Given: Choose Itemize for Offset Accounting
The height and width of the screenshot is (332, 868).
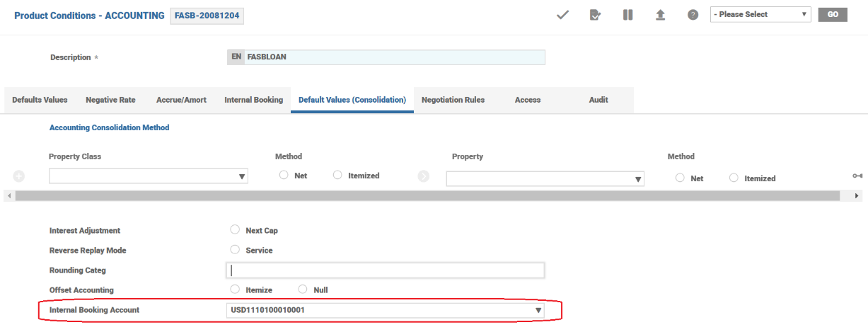Looking at the screenshot, I should [x=235, y=290].
